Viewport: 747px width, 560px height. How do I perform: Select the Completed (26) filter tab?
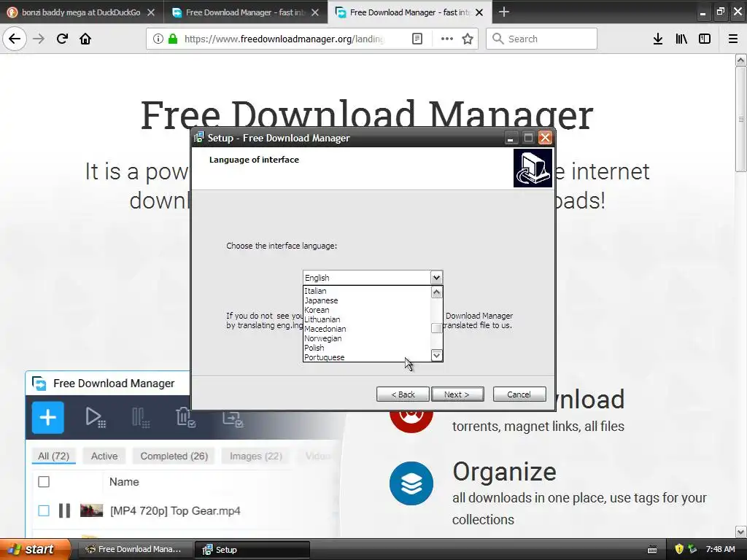click(174, 456)
